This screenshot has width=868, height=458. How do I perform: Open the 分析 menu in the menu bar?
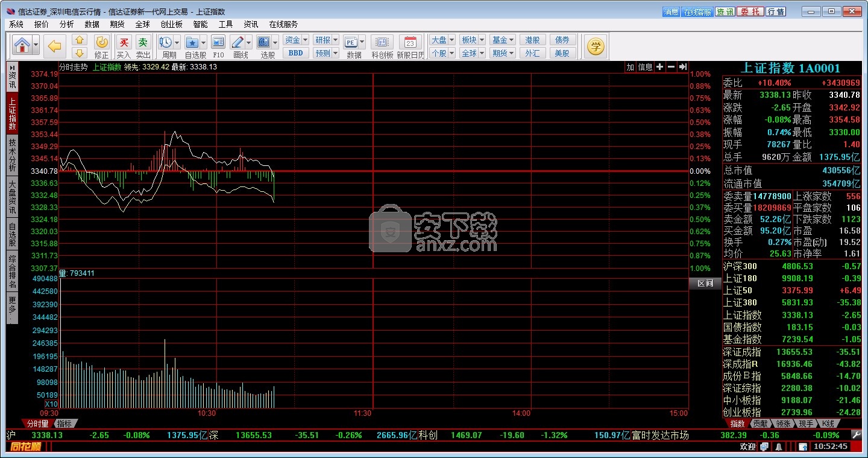[66, 24]
